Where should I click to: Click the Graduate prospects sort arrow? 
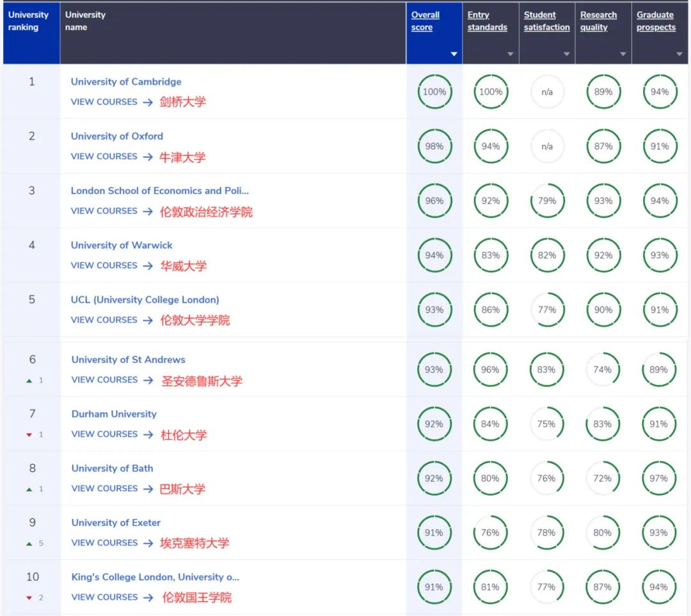click(x=679, y=54)
